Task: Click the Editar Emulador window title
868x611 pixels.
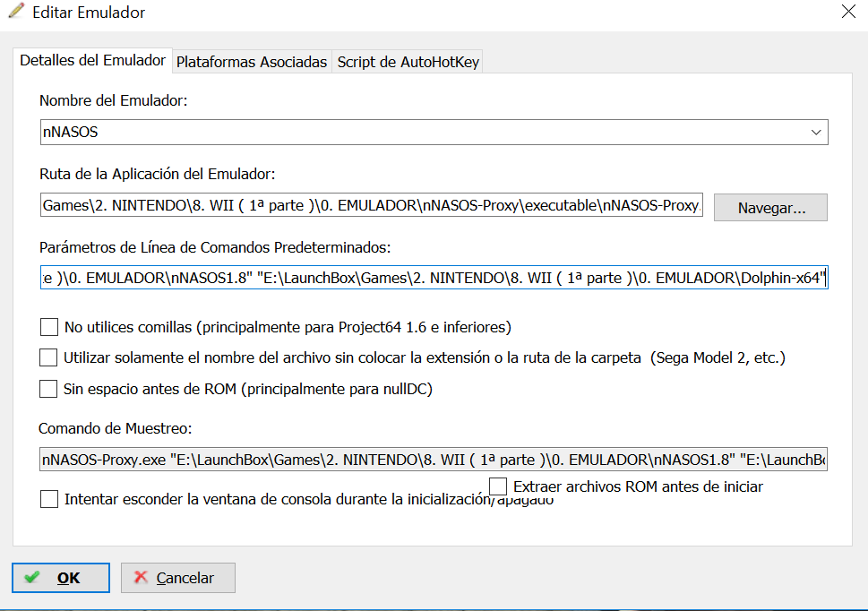Action: tap(89, 13)
